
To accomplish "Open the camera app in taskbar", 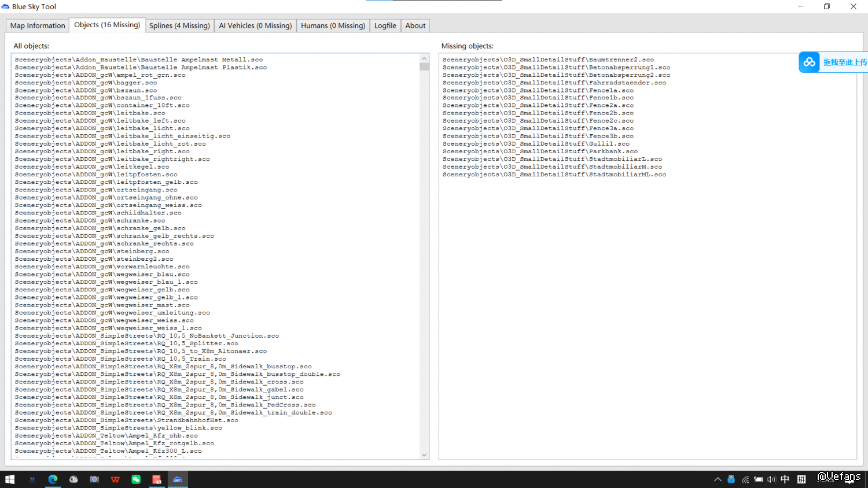I will click(x=94, y=479).
